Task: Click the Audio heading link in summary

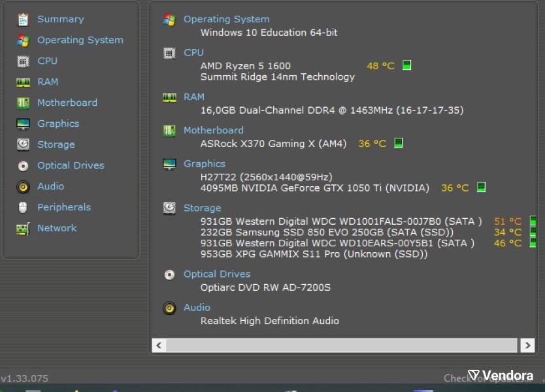Action: pos(197,308)
